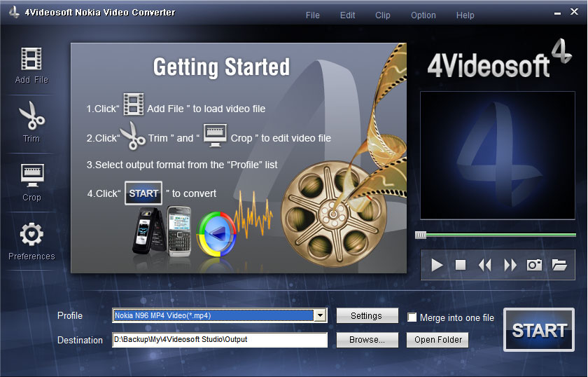588x377 pixels.
Task: Open Preferences gear icon
Action: point(31,235)
